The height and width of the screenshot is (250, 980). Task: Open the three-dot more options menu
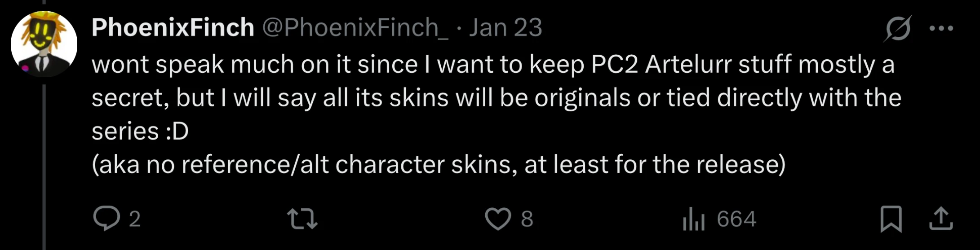941,28
